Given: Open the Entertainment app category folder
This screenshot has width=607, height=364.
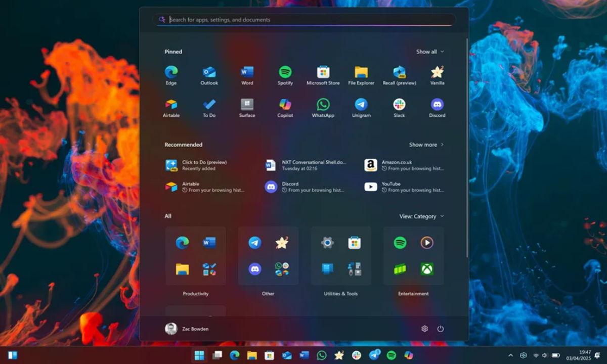Looking at the screenshot, I should 414,255.
